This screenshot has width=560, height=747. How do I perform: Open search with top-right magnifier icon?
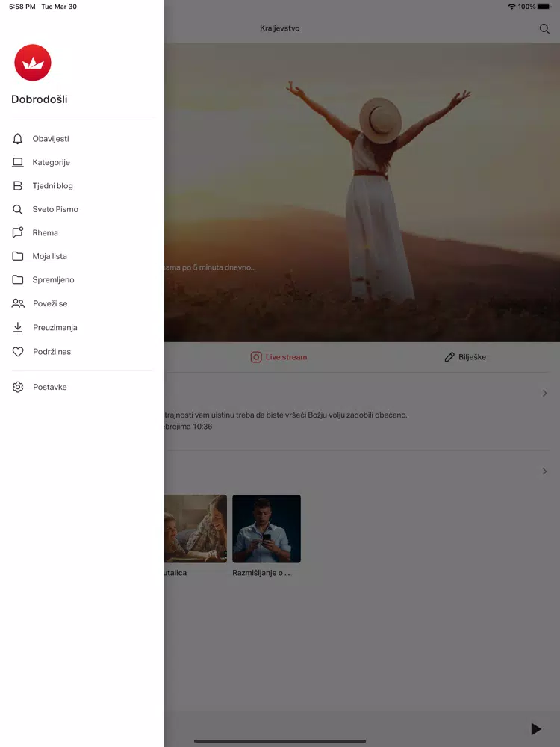544,28
